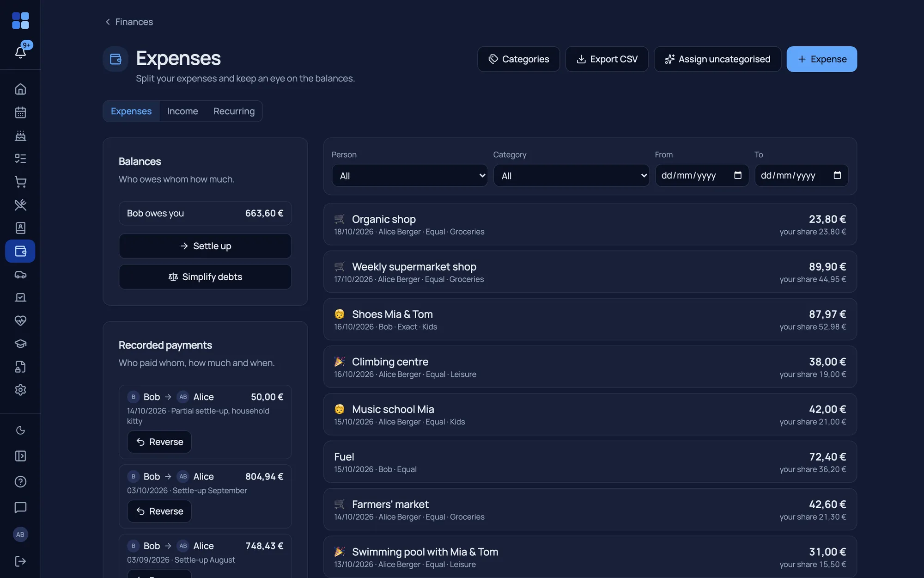Viewport: 924px width, 578px height.
Task: Open graduation cap icon in sidebar
Action: 20,344
